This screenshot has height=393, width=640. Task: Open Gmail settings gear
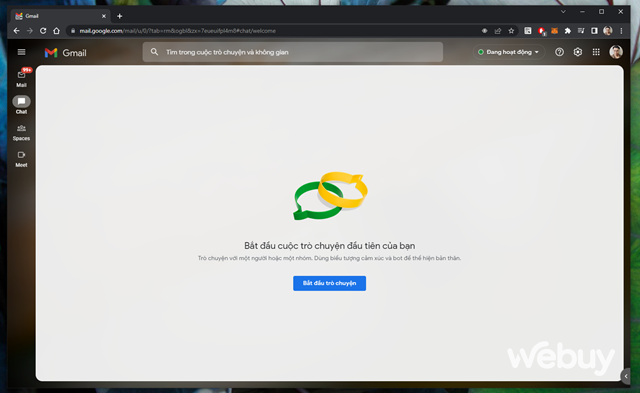pos(578,52)
